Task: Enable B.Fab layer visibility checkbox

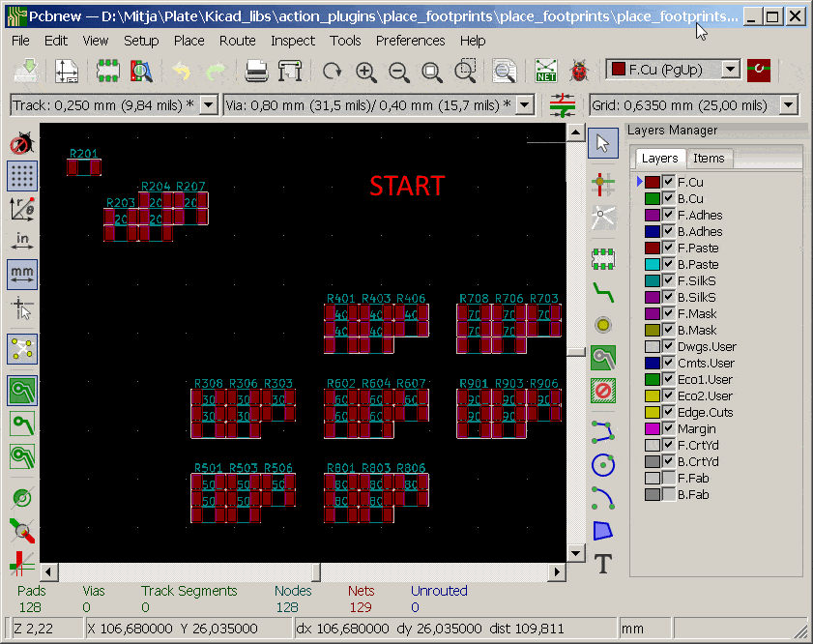Action: [x=668, y=495]
